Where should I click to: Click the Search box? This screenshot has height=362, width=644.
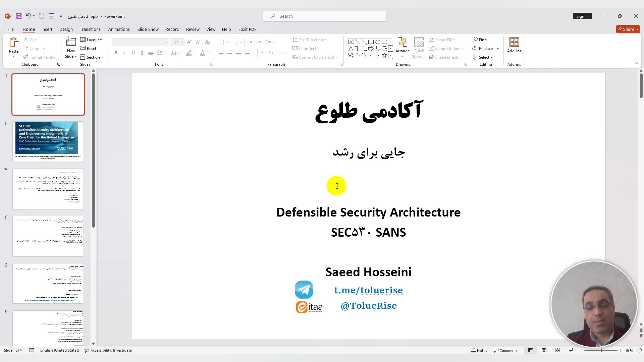tap(325, 16)
